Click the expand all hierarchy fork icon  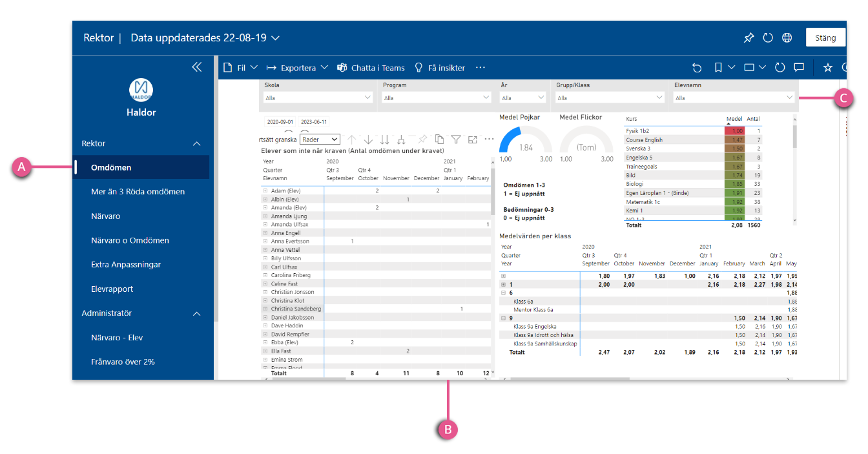pyautogui.click(x=401, y=139)
